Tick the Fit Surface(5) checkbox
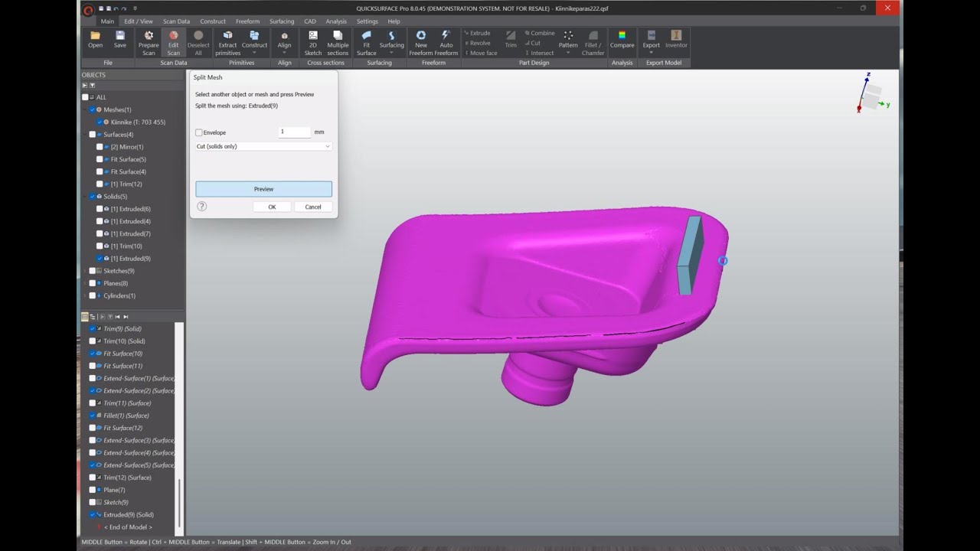The height and width of the screenshot is (551, 980). [100, 159]
